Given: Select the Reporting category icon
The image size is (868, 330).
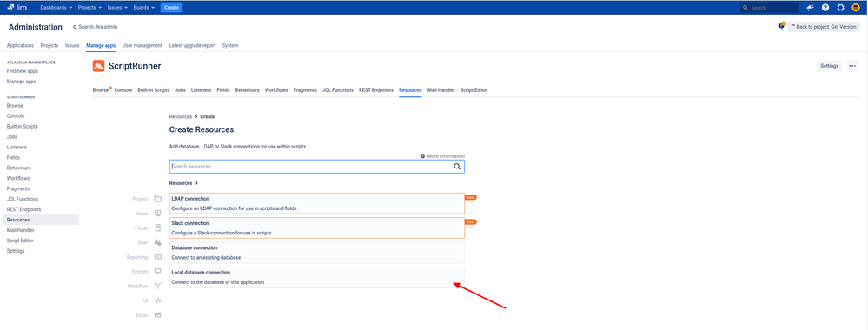Looking at the screenshot, I should pos(158,257).
